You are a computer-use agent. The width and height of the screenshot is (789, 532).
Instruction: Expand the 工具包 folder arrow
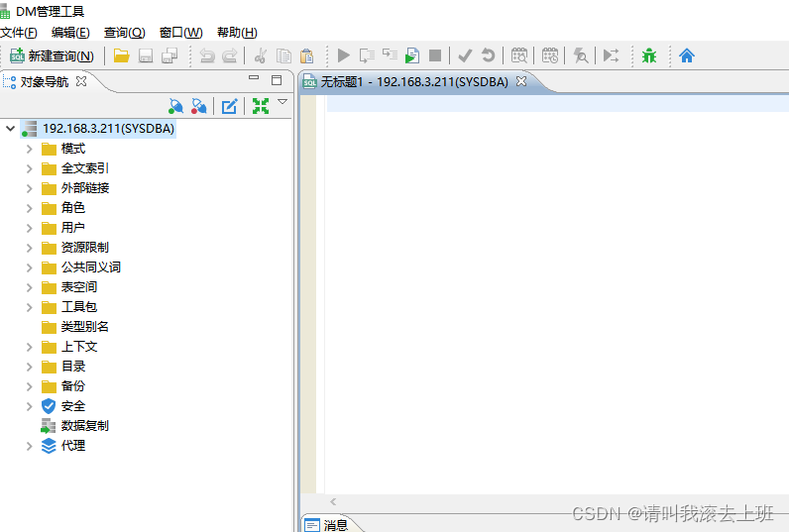tap(29, 307)
